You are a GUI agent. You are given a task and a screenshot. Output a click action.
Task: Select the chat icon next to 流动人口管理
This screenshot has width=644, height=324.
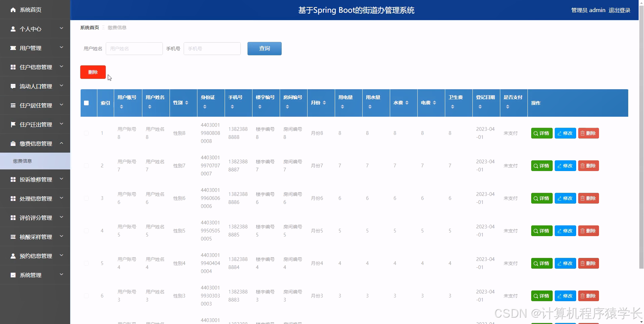pyautogui.click(x=13, y=86)
